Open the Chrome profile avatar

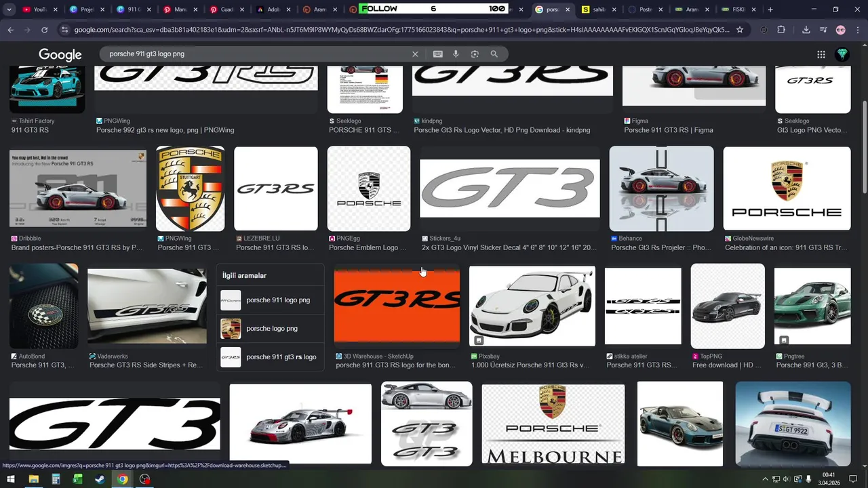pos(841,30)
